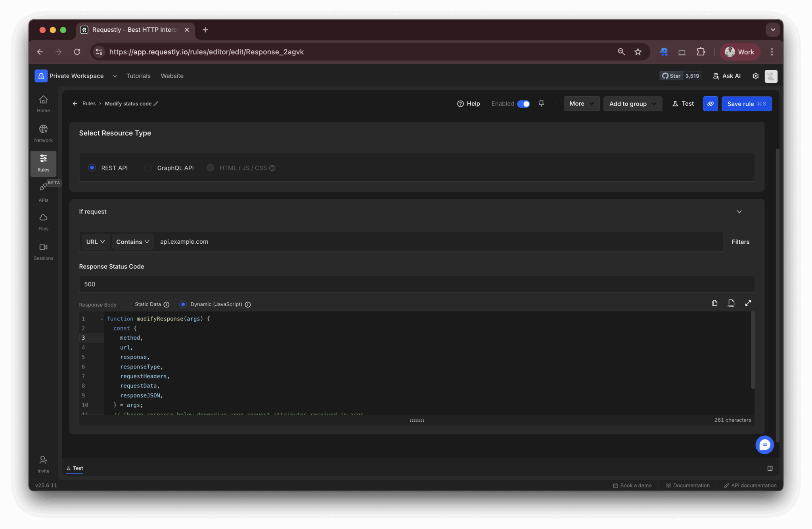The height and width of the screenshot is (529, 812).
Task: Open the Rules section in the sidebar
Action: (43, 163)
